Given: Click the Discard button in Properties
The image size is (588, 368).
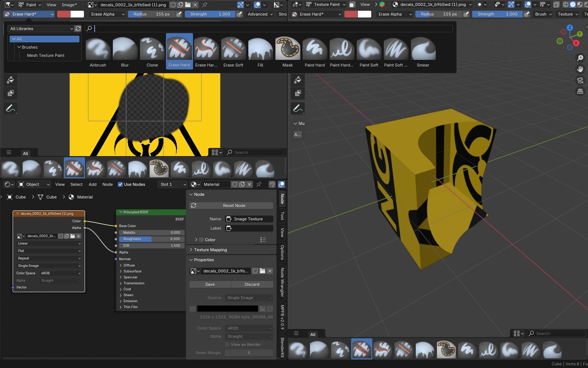Looking at the screenshot, I should coord(252,284).
